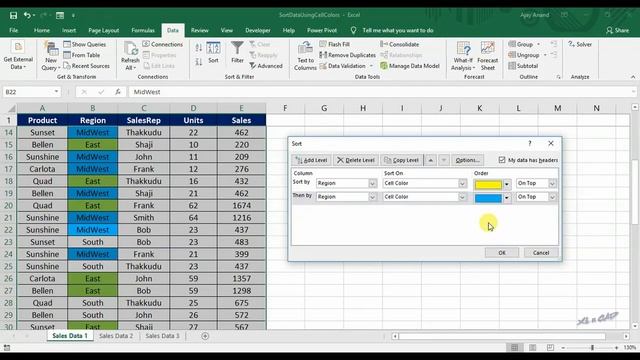
Task: Click Delete Level button
Action: point(356,160)
